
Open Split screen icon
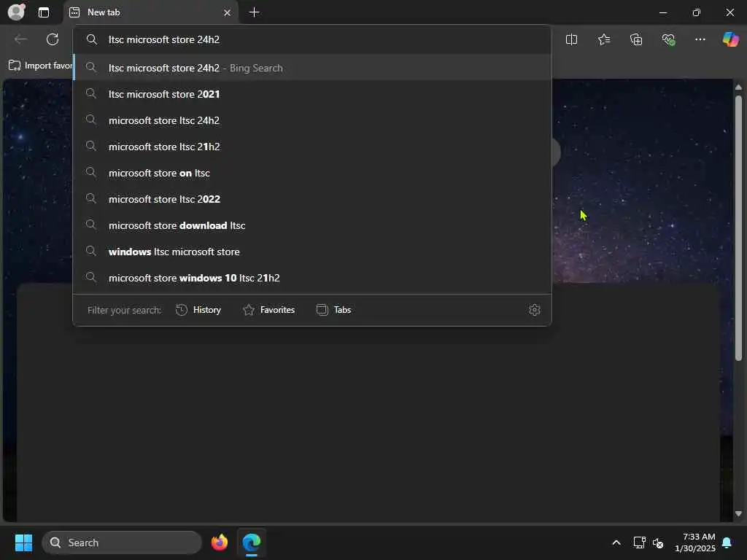[x=571, y=39]
